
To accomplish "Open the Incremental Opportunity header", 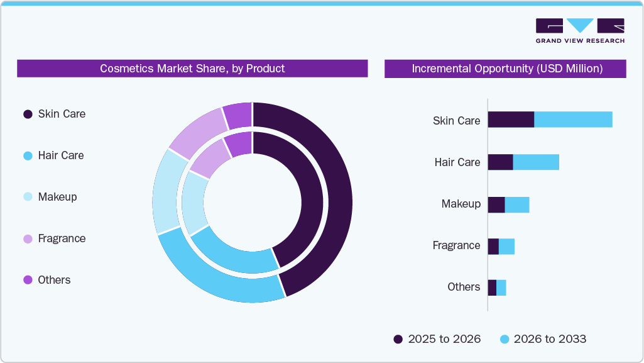I will click(506, 69).
